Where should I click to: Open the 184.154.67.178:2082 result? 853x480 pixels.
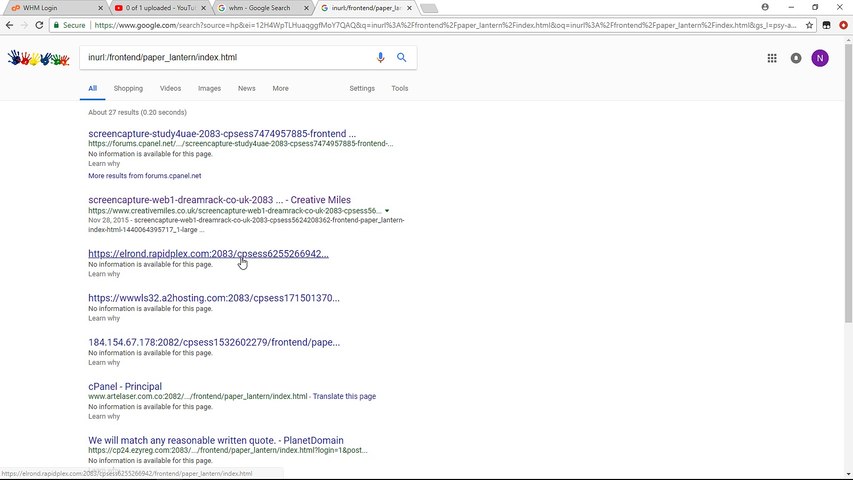pos(214,342)
